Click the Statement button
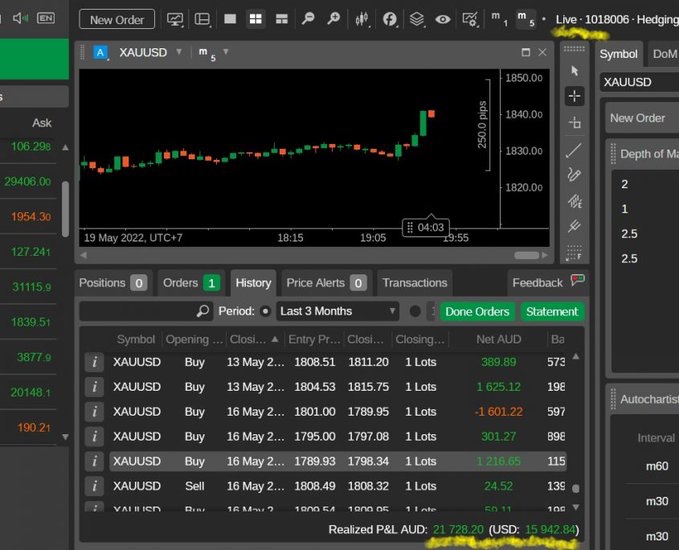679x550 pixels. point(552,311)
